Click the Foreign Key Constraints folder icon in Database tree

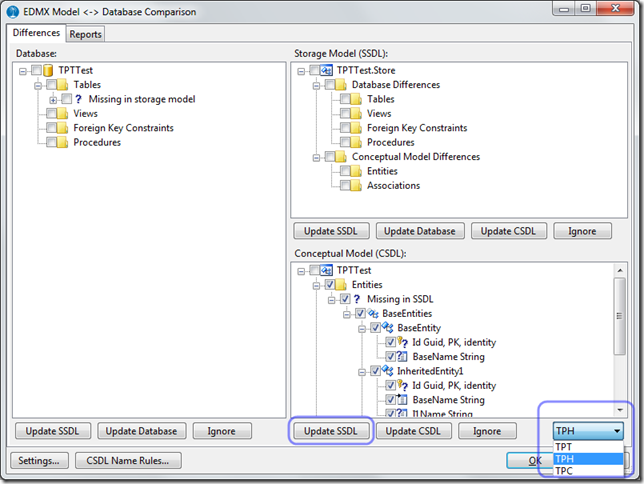(62, 128)
